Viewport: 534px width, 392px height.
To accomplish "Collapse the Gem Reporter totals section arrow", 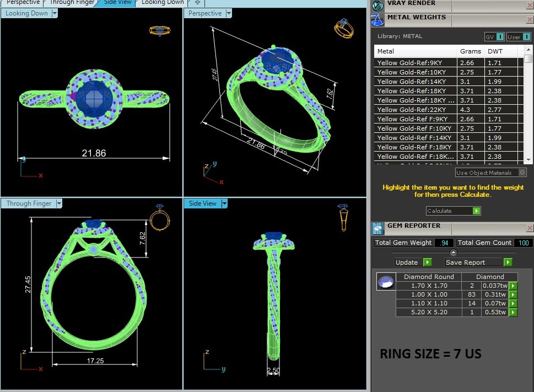I will [x=453, y=253].
